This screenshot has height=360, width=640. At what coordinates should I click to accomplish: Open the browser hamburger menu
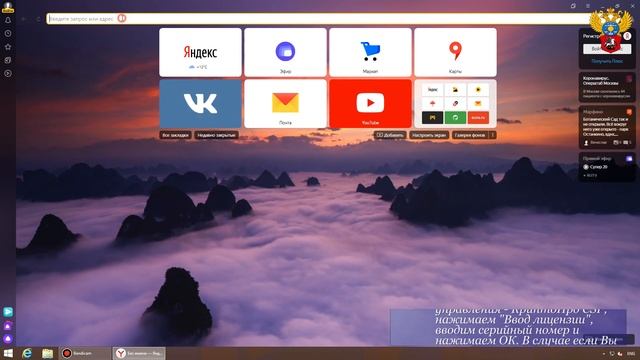click(x=588, y=6)
